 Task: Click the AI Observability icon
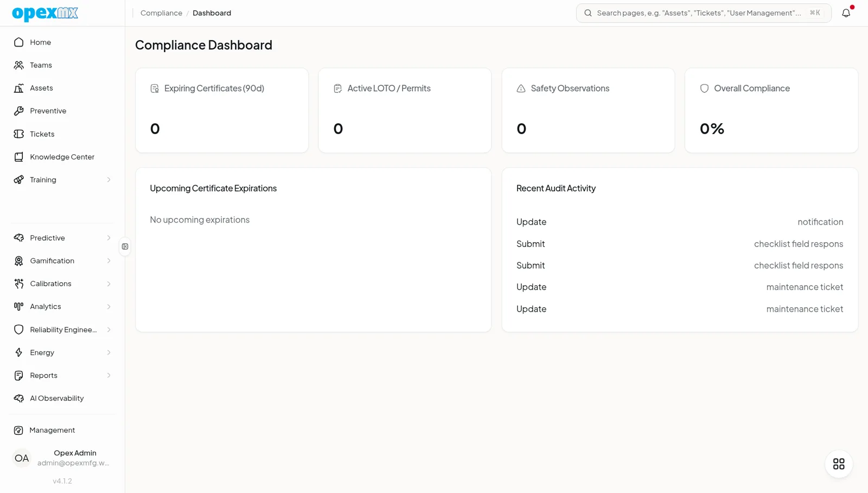tap(19, 399)
